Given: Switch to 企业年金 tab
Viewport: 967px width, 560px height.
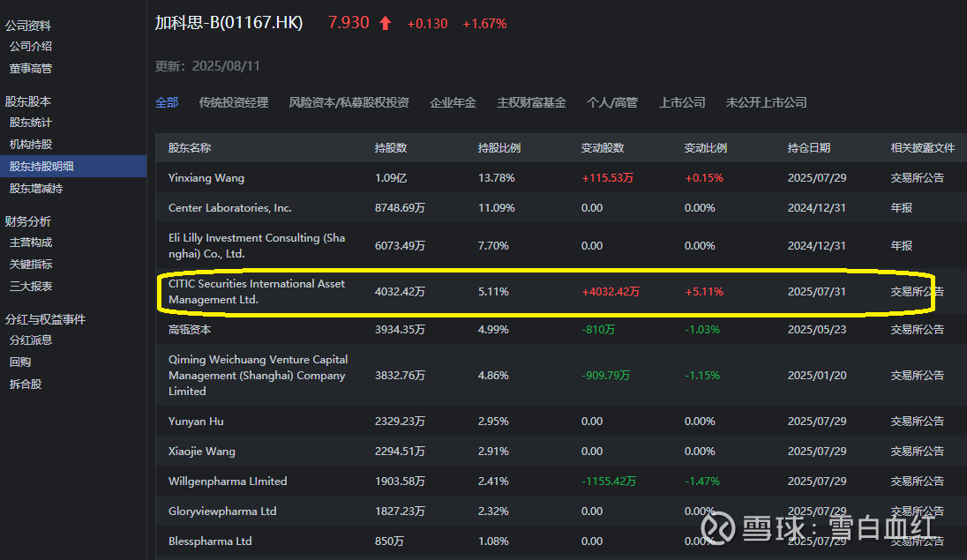Looking at the screenshot, I should [453, 102].
